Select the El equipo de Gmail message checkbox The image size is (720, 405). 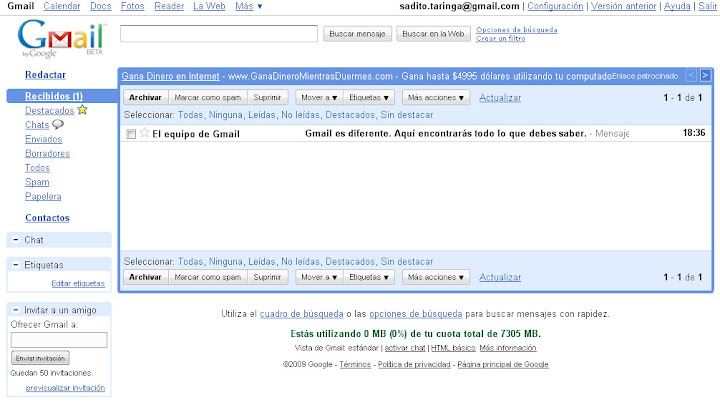(131, 134)
